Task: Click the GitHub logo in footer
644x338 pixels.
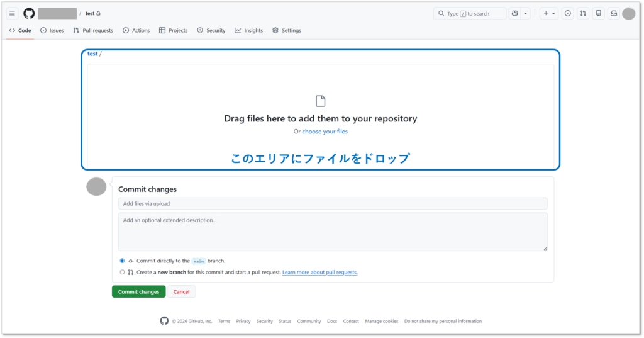Action: tap(164, 321)
